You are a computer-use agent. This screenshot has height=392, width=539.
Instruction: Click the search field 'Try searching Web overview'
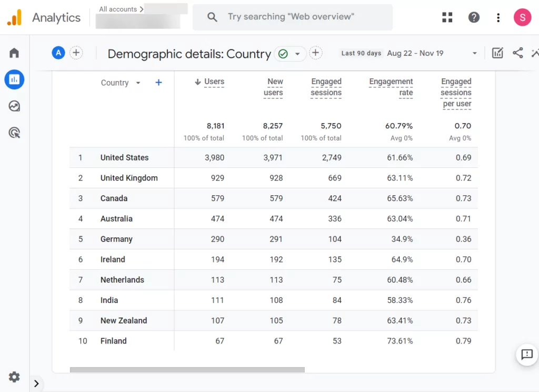pos(293,17)
